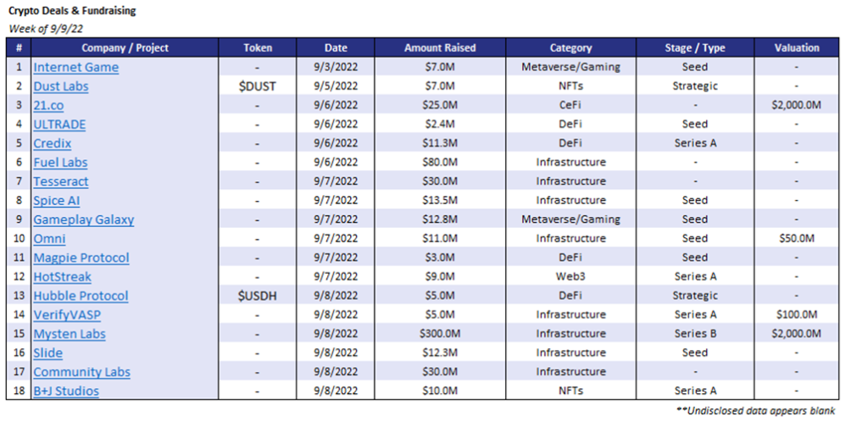Open the Dust Labs link
Image resolution: width=868 pixels, height=422 pixels.
61,86
